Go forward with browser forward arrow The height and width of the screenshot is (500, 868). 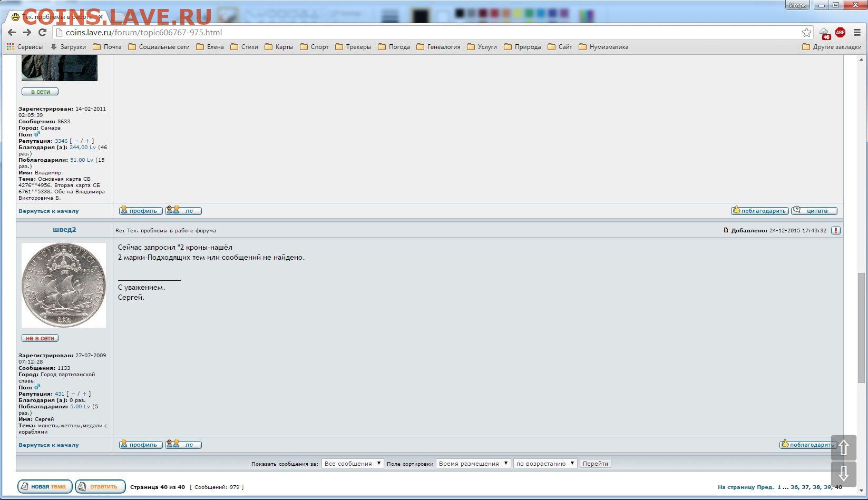click(27, 32)
